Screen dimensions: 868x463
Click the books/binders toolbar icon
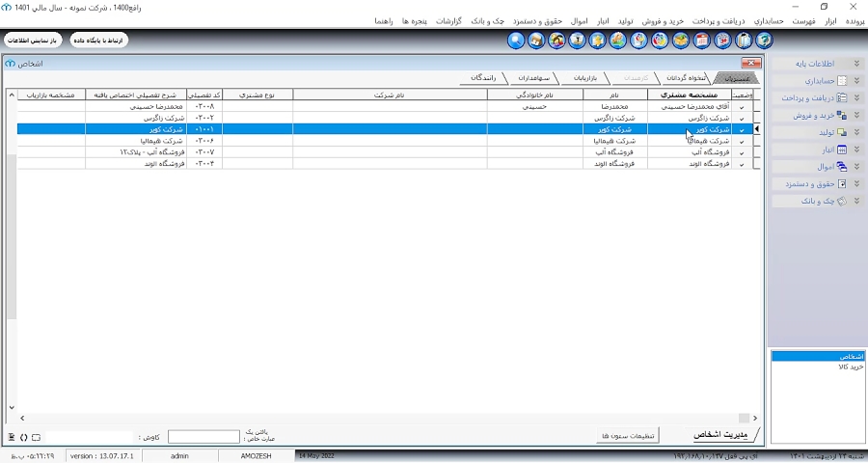click(744, 41)
